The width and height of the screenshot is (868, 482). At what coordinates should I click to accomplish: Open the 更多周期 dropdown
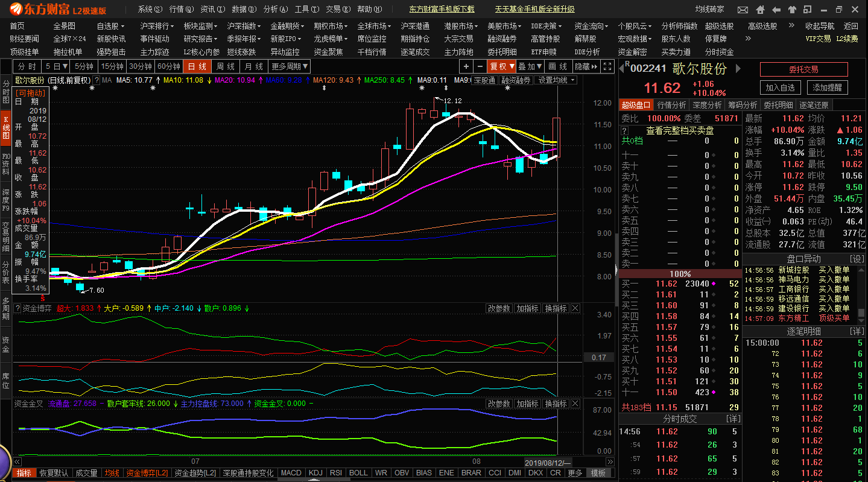(290, 66)
